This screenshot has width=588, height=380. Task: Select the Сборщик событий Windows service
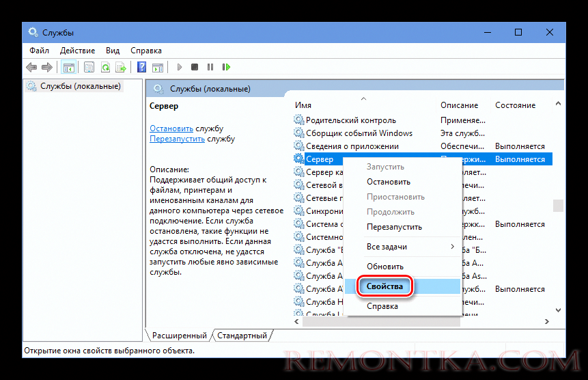pos(422,133)
